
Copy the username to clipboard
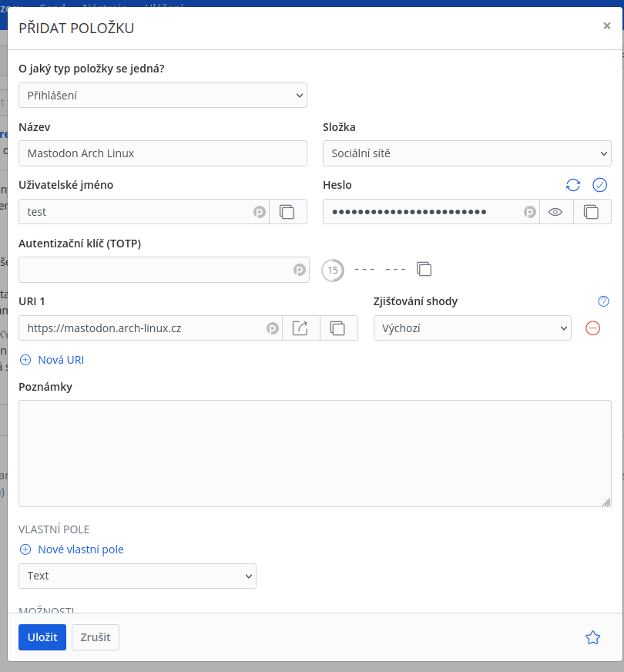287,212
